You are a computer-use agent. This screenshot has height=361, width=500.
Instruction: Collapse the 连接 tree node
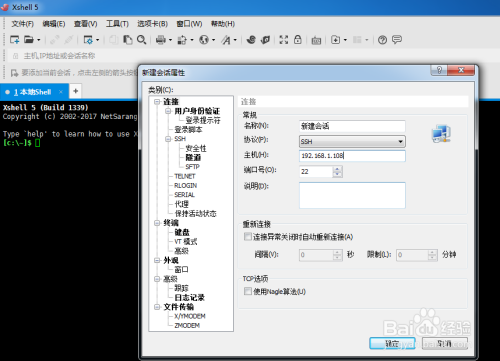157,102
